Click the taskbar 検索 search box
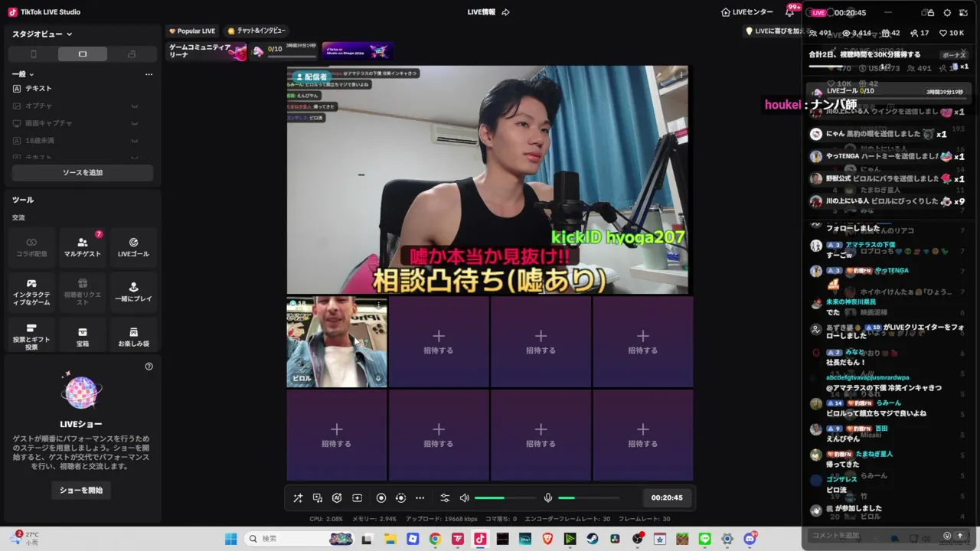The image size is (980, 551). click(x=301, y=539)
